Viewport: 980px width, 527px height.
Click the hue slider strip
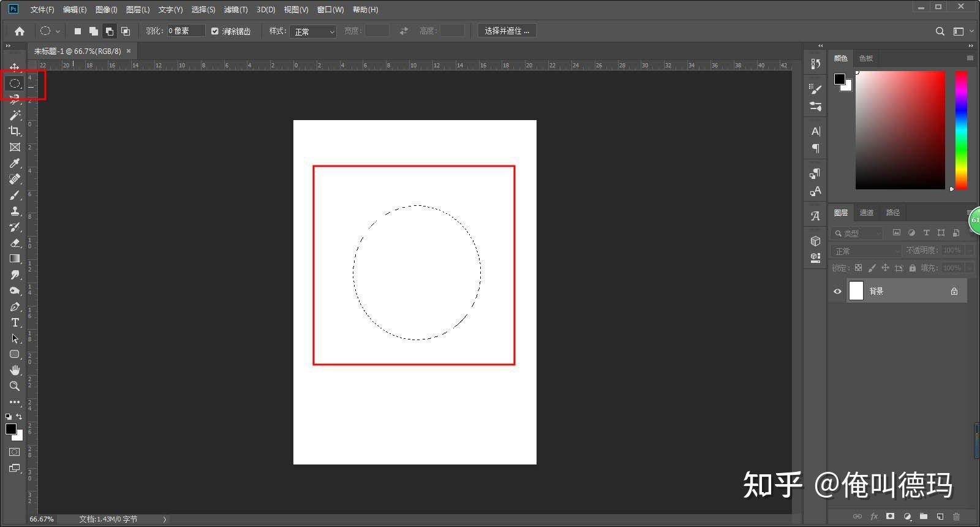(962, 130)
